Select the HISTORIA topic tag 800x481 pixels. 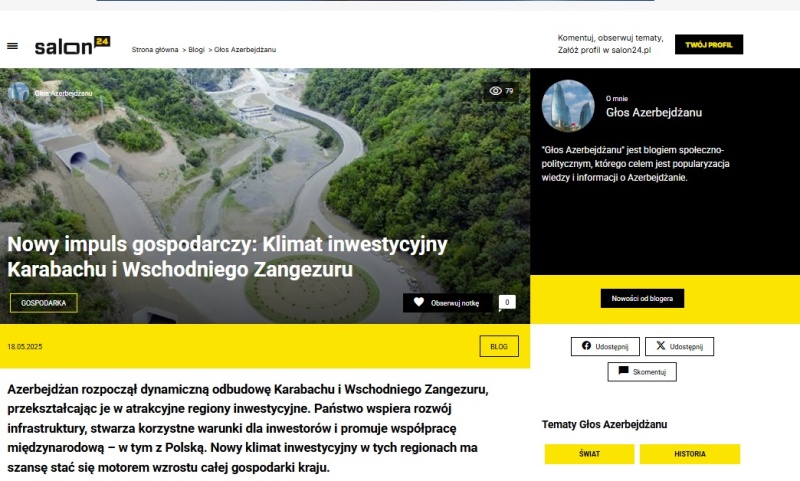coord(690,454)
